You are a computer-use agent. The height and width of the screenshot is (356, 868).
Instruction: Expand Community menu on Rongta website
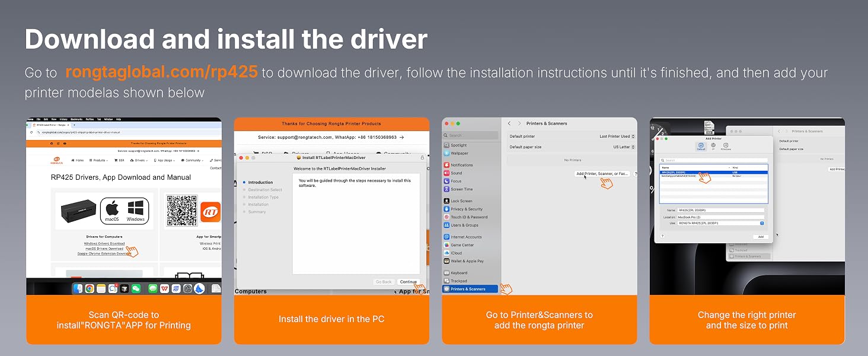point(193,160)
